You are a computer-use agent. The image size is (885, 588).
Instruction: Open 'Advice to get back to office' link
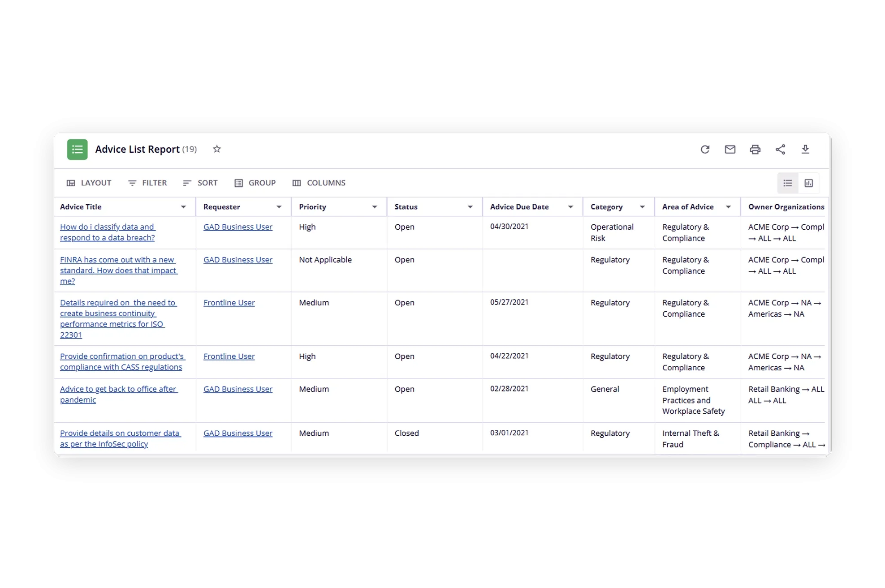118,389
